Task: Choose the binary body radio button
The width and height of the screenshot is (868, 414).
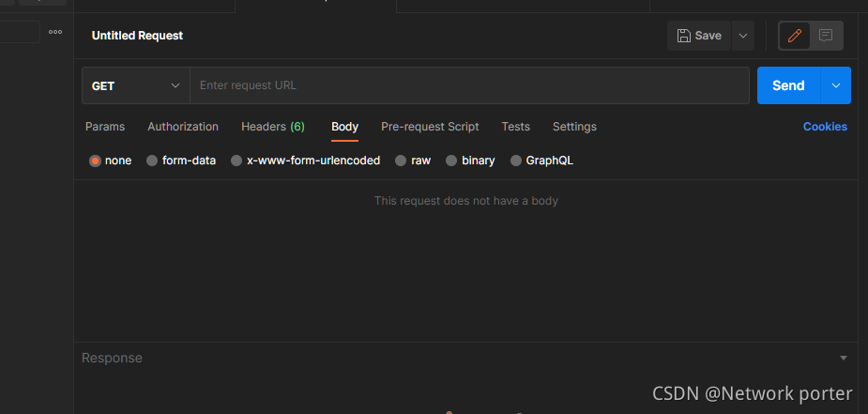Action: (451, 161)
